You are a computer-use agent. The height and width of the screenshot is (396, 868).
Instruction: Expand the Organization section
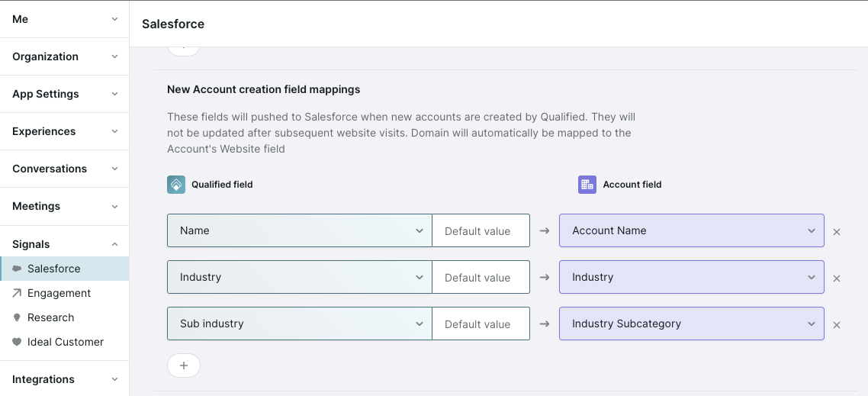pyautogui.click(x=65, y=56)
